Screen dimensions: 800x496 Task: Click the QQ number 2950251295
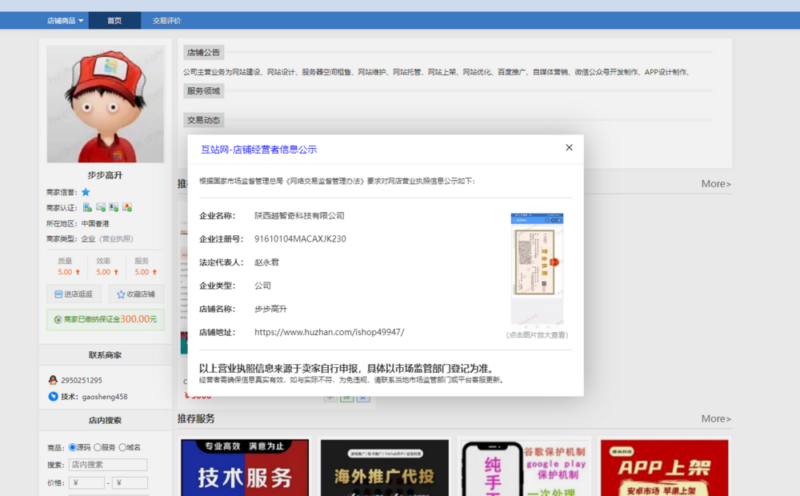click(82, 380)
